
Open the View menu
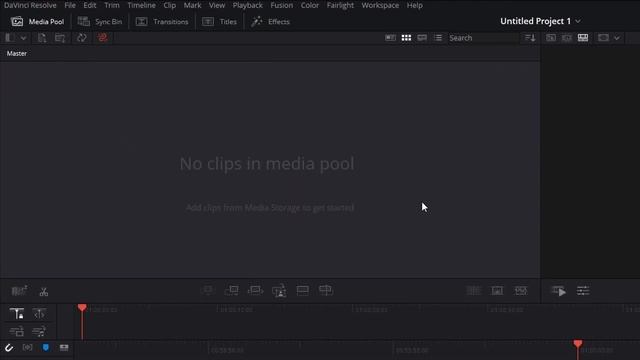tap(217, 5)
